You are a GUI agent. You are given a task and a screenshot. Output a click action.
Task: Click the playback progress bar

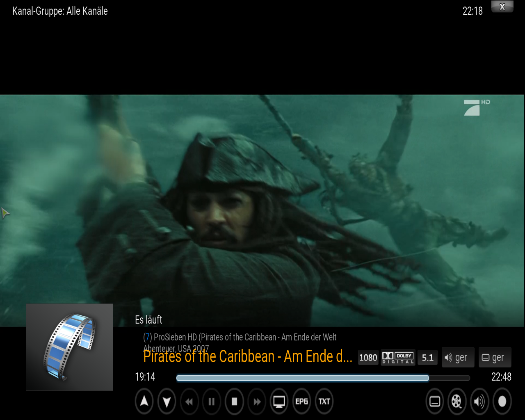pyautogui.click(x=323, y=378)
